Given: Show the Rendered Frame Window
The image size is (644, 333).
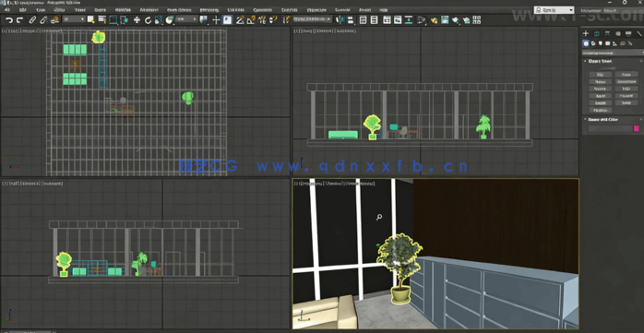Looking at the screenshot, I should [x=445, y=19].
